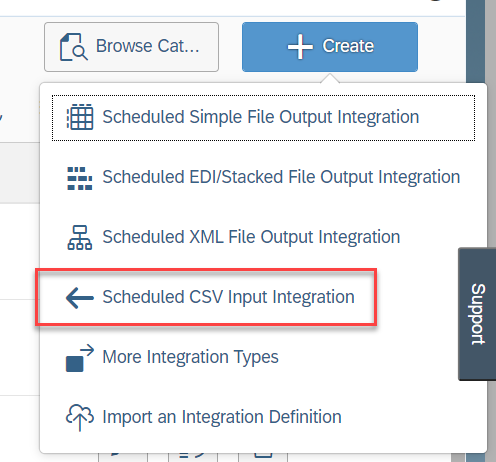Toggle the Create dropdown button label

pyautogui.click(x=348, y=46)
